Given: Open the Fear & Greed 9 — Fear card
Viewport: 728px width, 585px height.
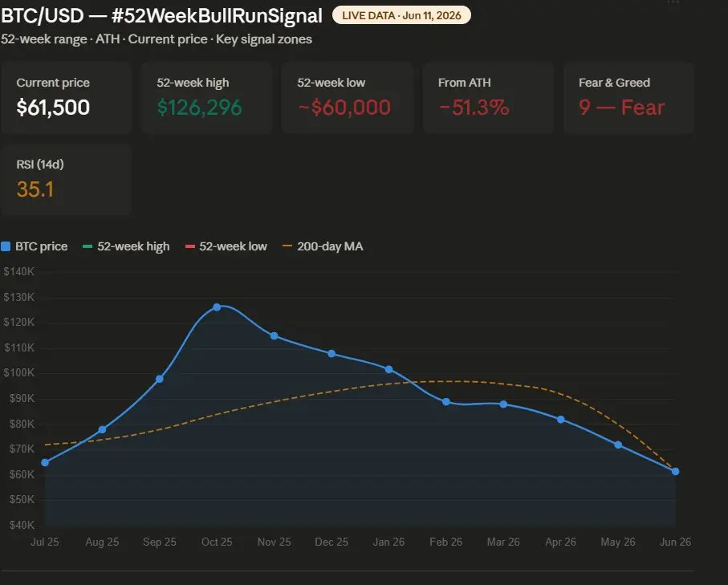Looking at the screenshot, I should 628,98.
